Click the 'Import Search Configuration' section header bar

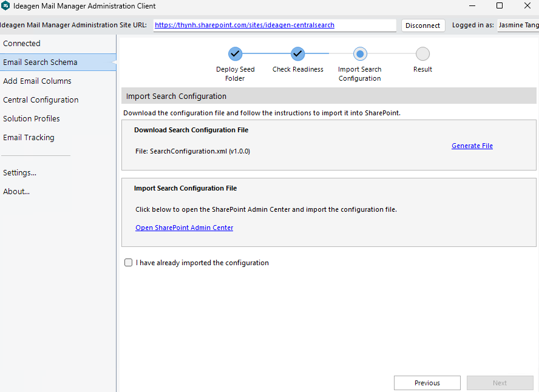(329, 96)
